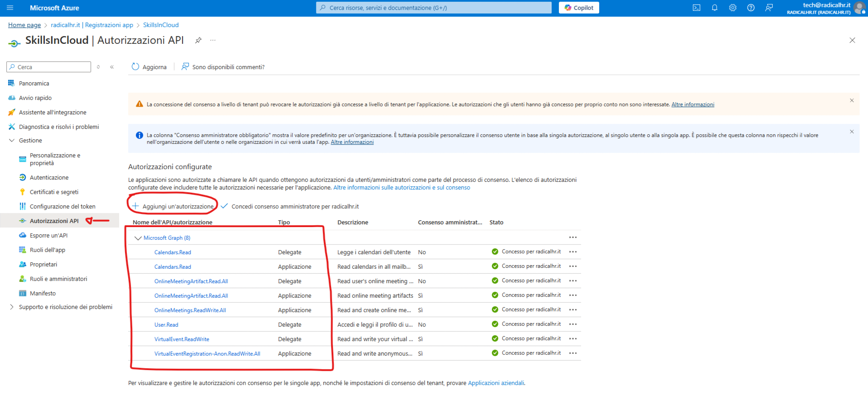Viewport: 868px width, 402px height.
Task: Open Panoramica in the sidebar
Action: [34, 83]
